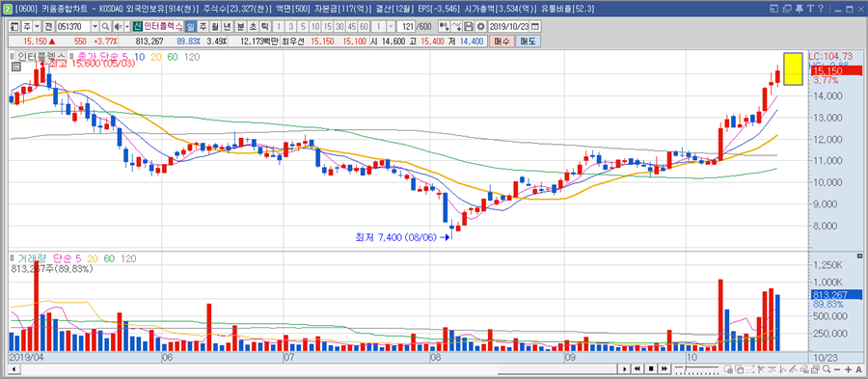Click the vertical line chart icon, bottom toolbar

pyautogui.click(x=782, y=369)
